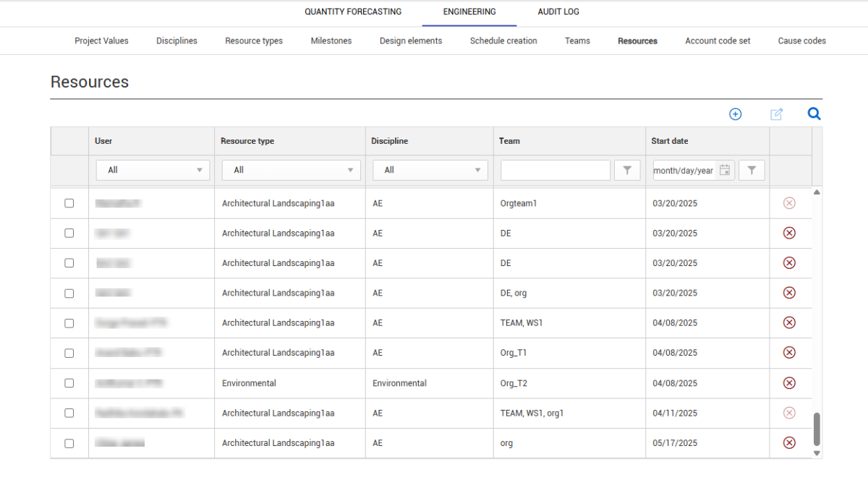868x480 pixels.
Task: Open the Milestones settings link
Action: click(331, 41)
